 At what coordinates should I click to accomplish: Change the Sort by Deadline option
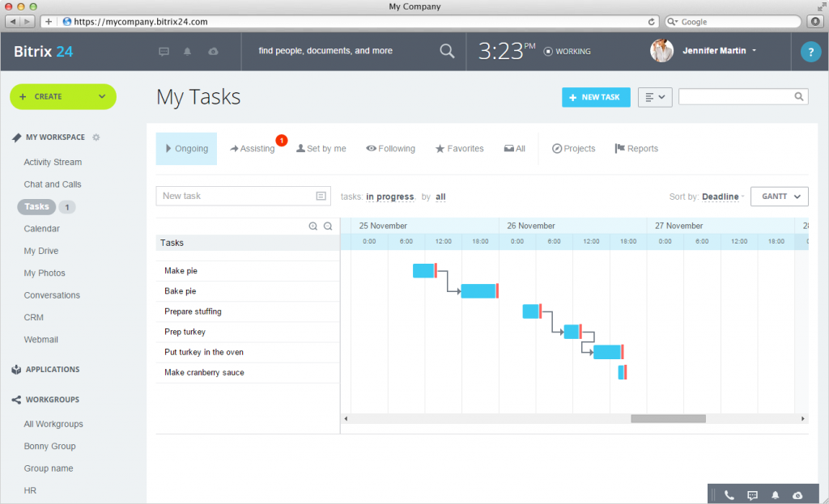tap(720, 197)
